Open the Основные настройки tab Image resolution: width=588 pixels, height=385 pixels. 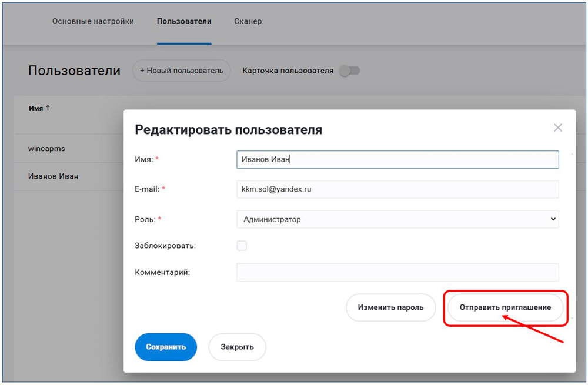[x=93, y=21]
